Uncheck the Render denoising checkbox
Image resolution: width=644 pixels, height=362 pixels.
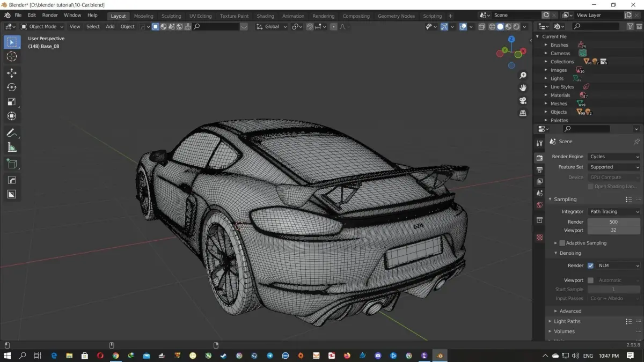[590, 265]
